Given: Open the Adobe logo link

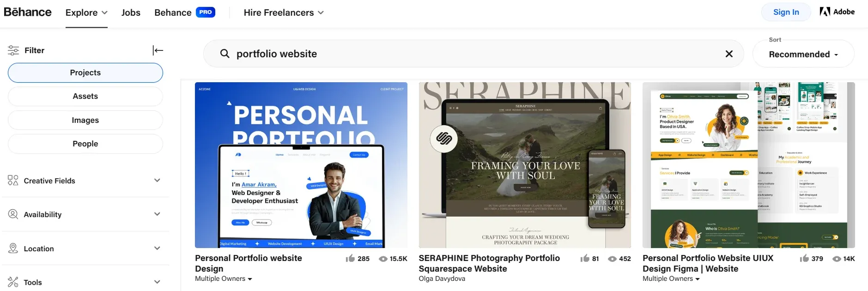Looking at the screenshot, I should pyautogui.click(x=837, y=12).
